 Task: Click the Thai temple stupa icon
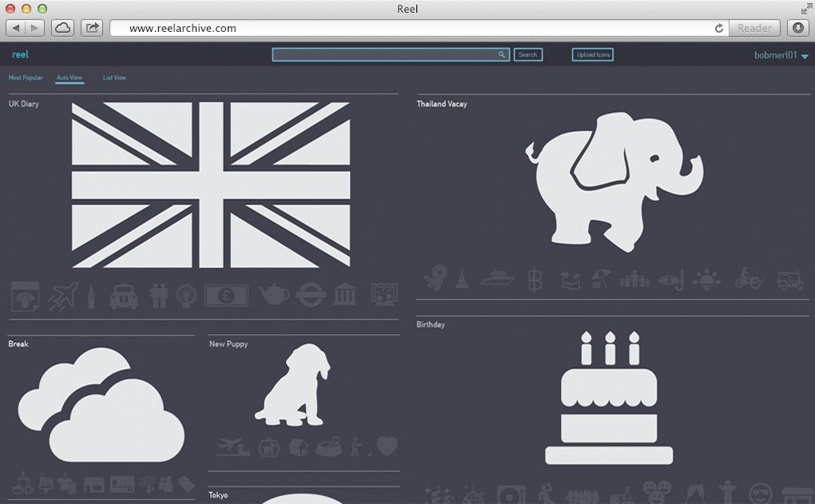(462, 279)
